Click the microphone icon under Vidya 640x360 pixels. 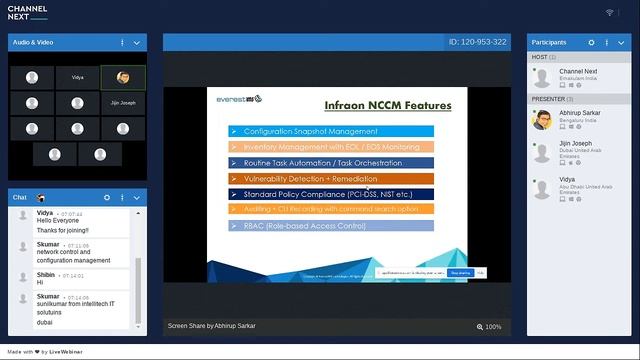[579, 199]
